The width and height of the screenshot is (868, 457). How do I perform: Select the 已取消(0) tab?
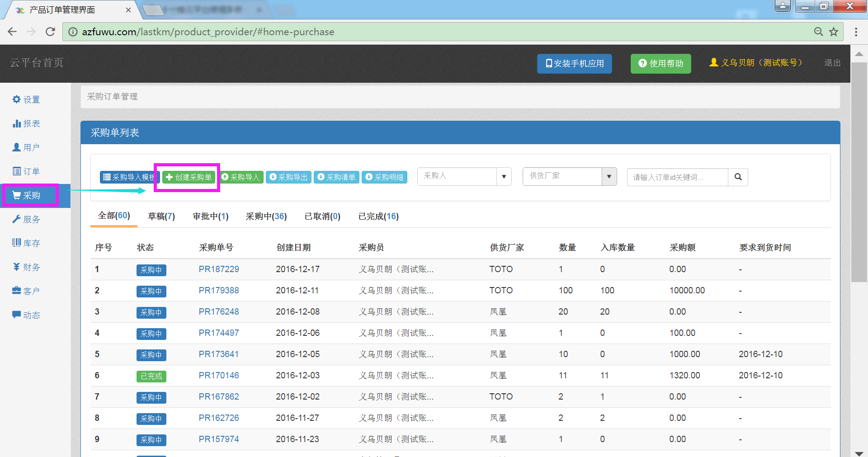(322, 217)
